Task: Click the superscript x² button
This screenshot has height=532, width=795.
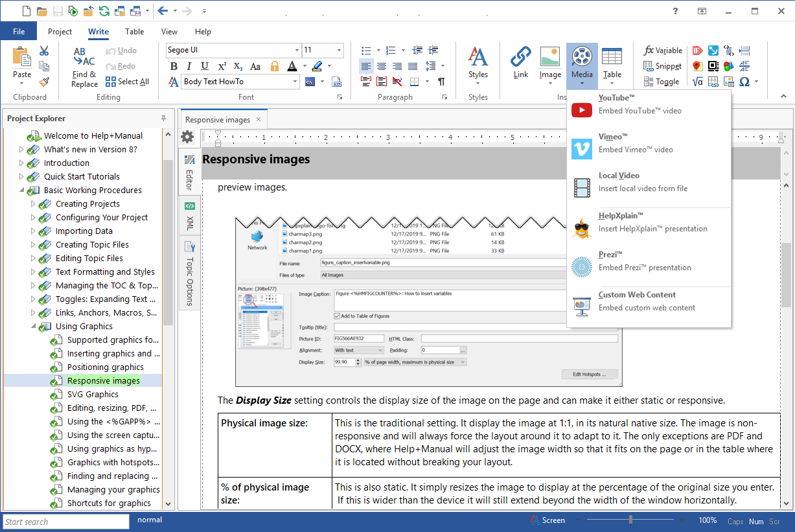Action: pyautogui.click(x=222, y=66)
